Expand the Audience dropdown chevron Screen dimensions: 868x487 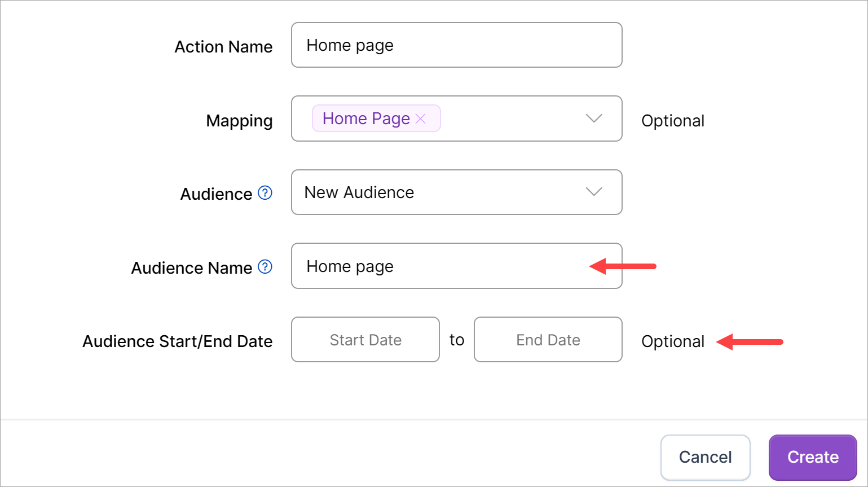[x=594, y=192]
